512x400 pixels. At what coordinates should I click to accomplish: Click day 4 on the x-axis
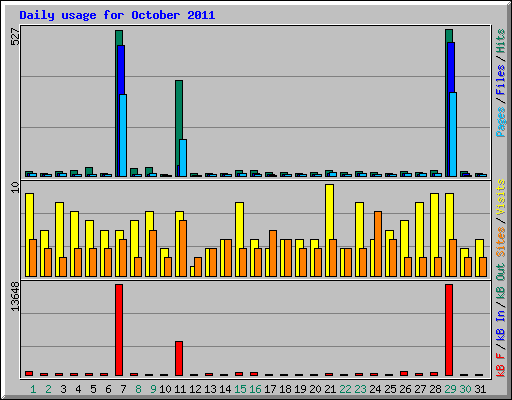(x=78, y=389)
